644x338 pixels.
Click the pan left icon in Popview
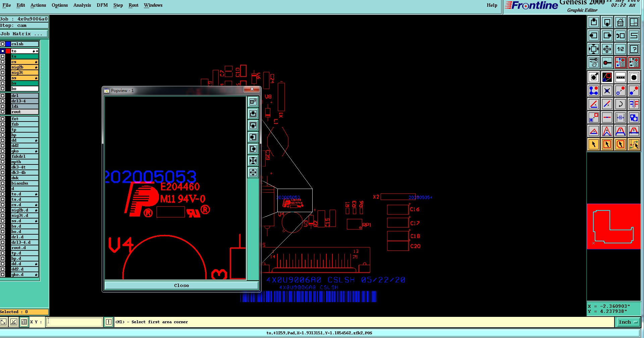pyautogui.click(x=253, y=137)
